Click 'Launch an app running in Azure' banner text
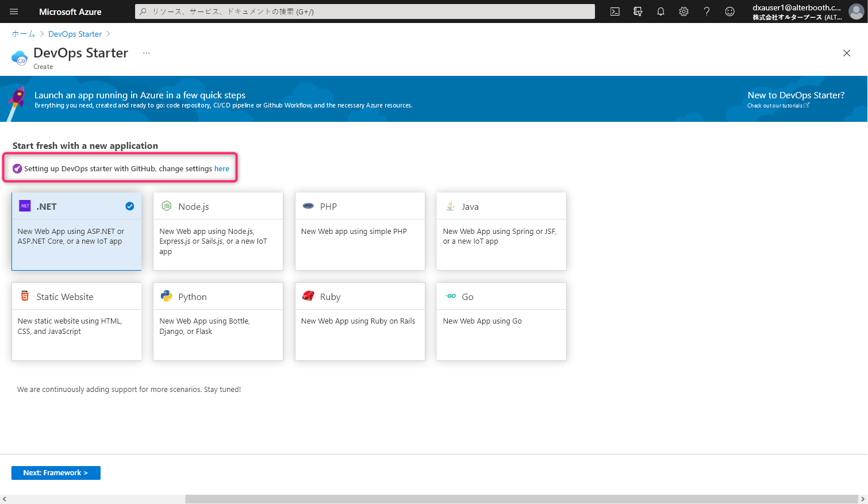 [x=140, y=95]
